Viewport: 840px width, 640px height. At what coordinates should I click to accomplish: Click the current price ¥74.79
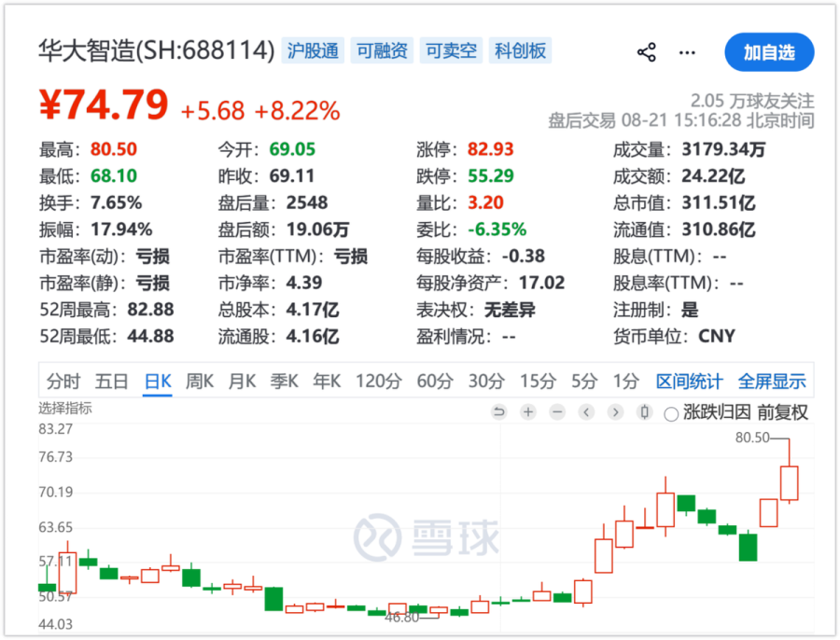tap(104, 104)
